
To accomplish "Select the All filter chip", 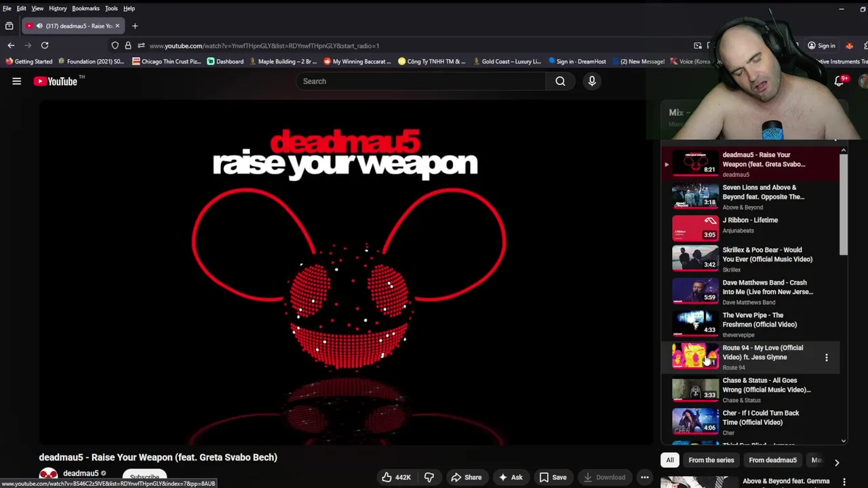I will click(669, 460).
